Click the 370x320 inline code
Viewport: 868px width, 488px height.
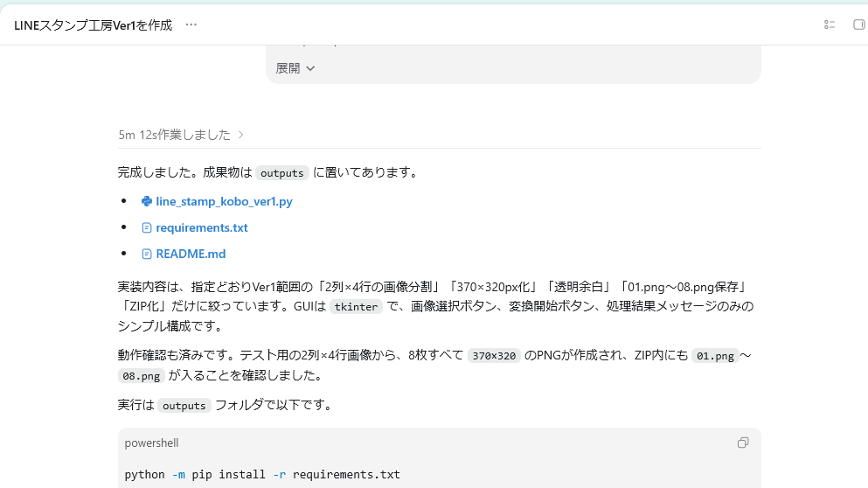point(494,356)
